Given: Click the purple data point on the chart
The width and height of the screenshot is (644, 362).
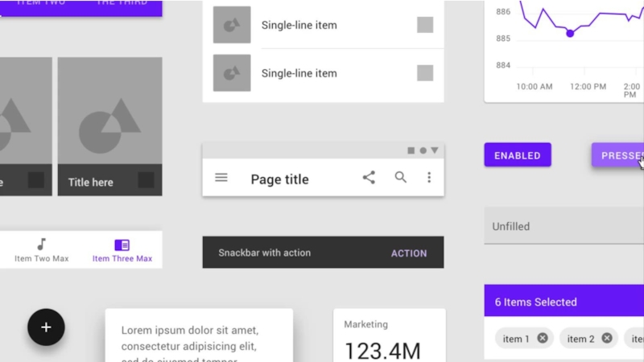Looking at the screenshot, I should coord(570,33).
